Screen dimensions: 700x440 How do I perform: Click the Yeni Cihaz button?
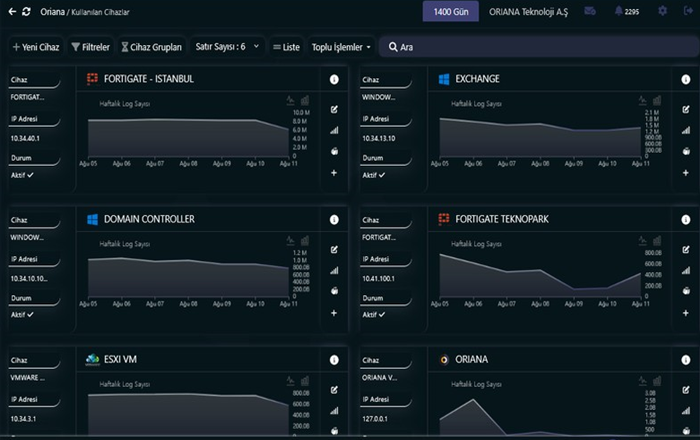36,47
